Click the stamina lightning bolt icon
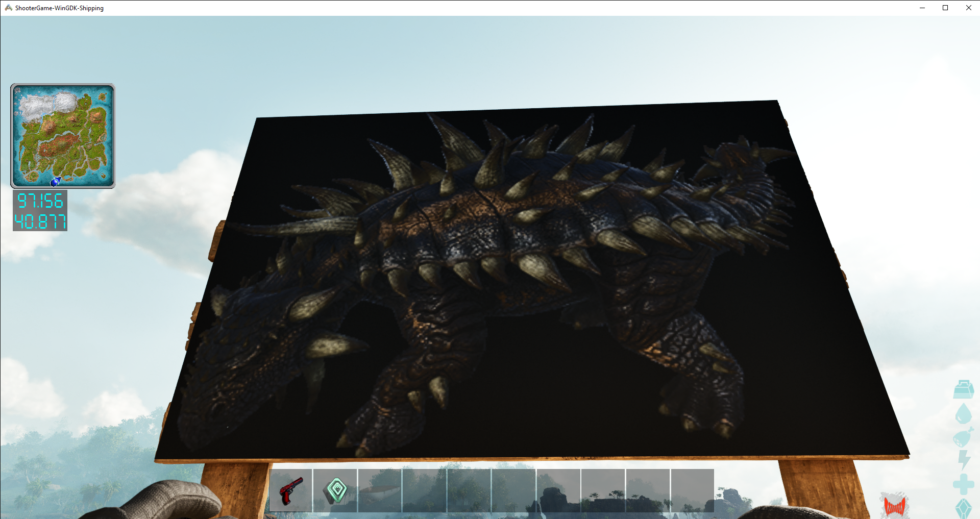The height and width of the screenshot is (519, 980). coord(964,460)
